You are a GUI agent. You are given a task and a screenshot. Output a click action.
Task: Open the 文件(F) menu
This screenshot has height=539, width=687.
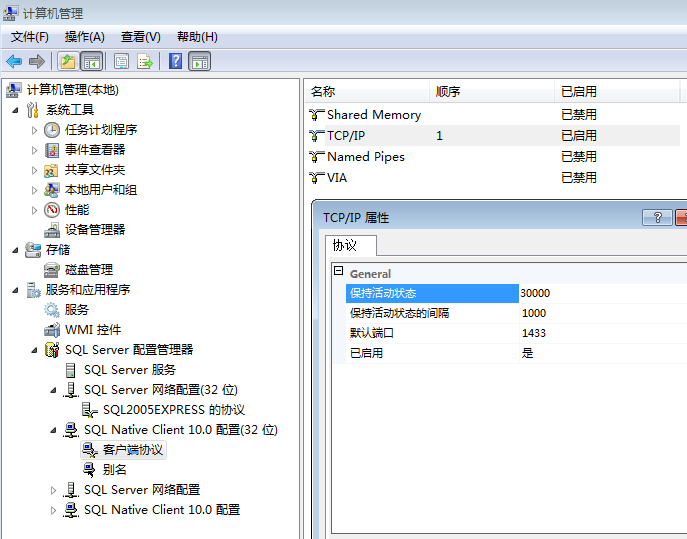[x=29, y=37]
